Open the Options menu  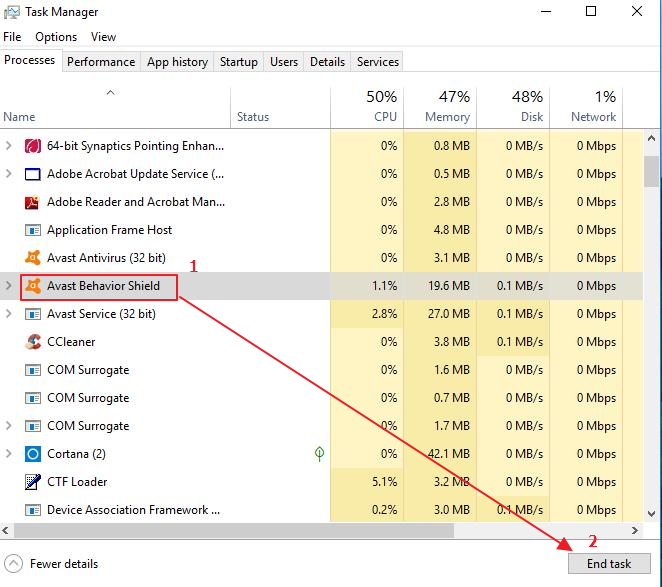(56, 37)
